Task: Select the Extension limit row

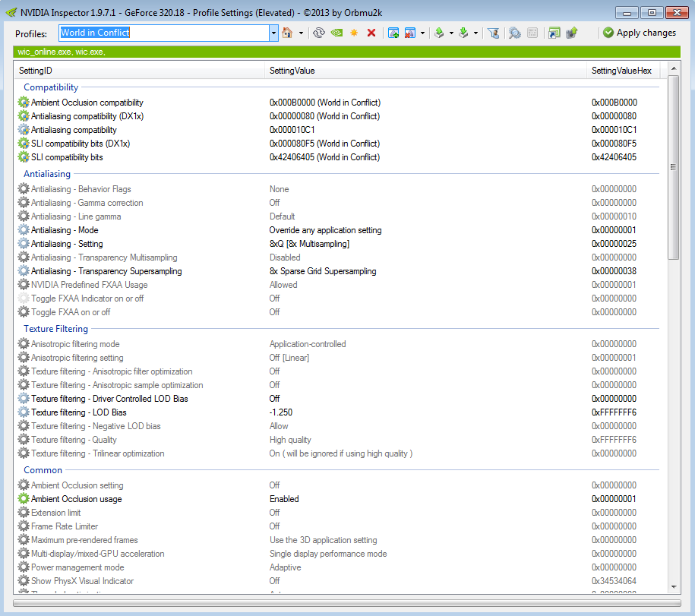Action: click(x=339, y=512)
